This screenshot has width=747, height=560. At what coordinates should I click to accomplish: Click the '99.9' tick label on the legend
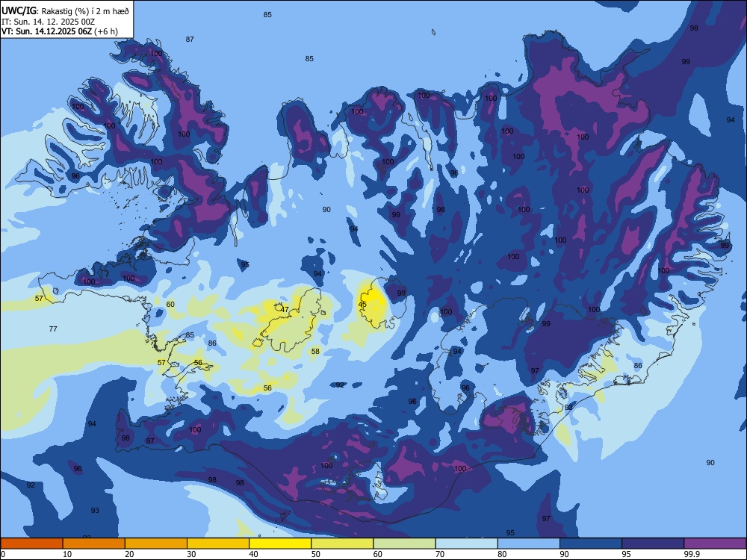coord(691,554)
